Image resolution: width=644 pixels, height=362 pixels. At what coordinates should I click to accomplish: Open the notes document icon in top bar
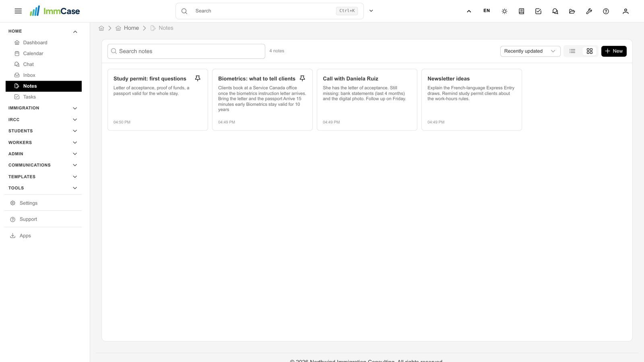(521, 11)
